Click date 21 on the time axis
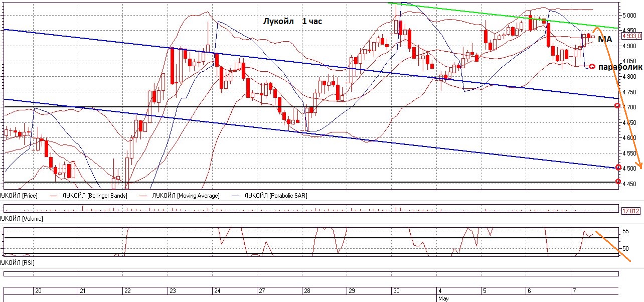Image resolution: width=644 pixels, height=302 pixels. pos(83,291)
